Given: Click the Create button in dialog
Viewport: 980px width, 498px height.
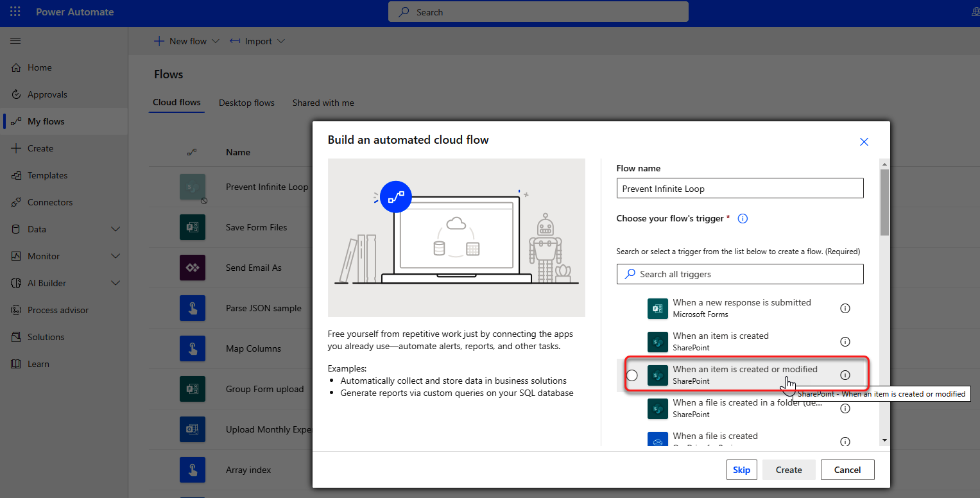Looking at the screenshot, I should pos(789,470).
